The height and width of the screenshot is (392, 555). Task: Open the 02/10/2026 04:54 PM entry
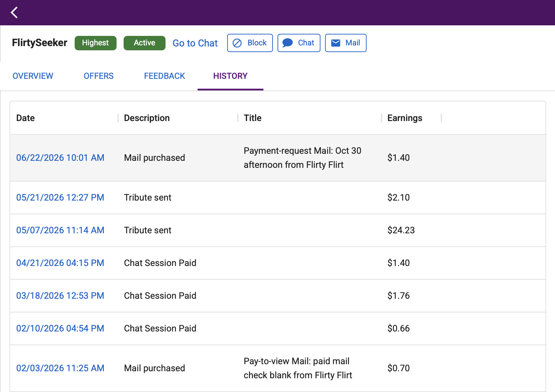pos(60,328)
